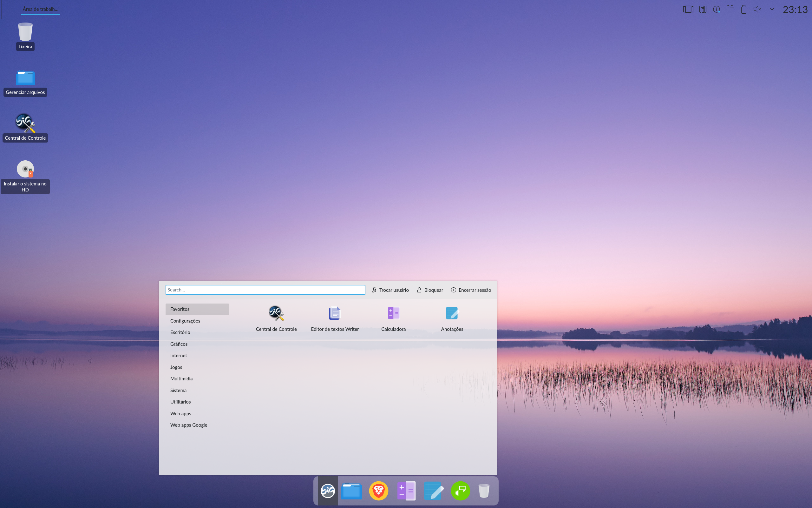Open Calculadora from favorites grid
The image size is (812, 508).
click(393, 318)
